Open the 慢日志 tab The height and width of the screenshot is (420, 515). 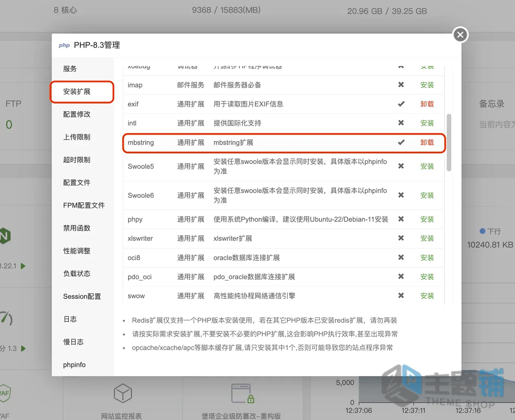pyautogui.click(x=73, y=342)
